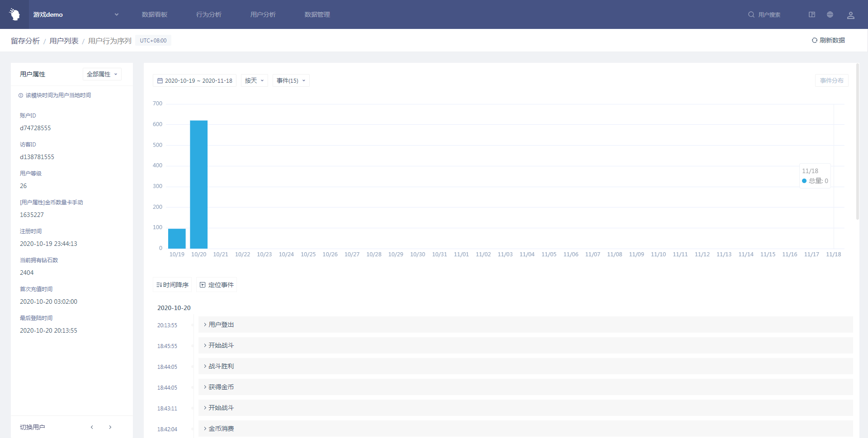Open the 数据看板 menu

pyautogui.click(x=155, y=14)
